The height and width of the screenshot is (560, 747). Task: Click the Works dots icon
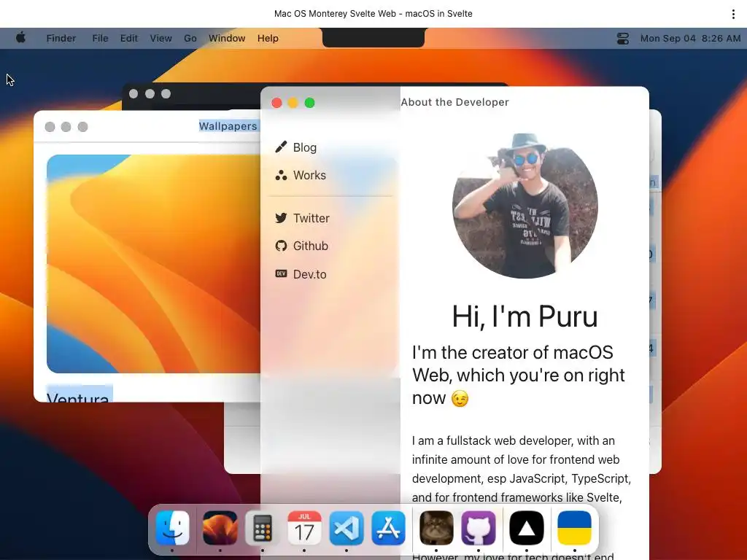click(281, 175)
